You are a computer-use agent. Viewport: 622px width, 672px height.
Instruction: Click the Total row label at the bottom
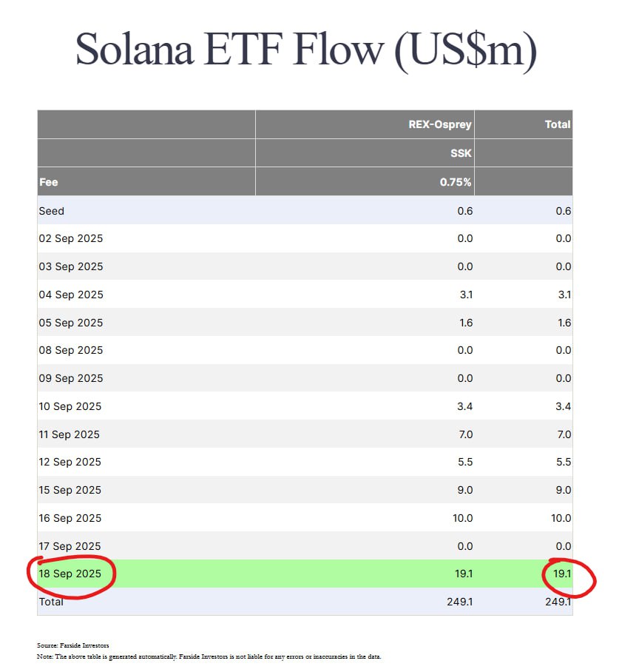coord(51,602)
